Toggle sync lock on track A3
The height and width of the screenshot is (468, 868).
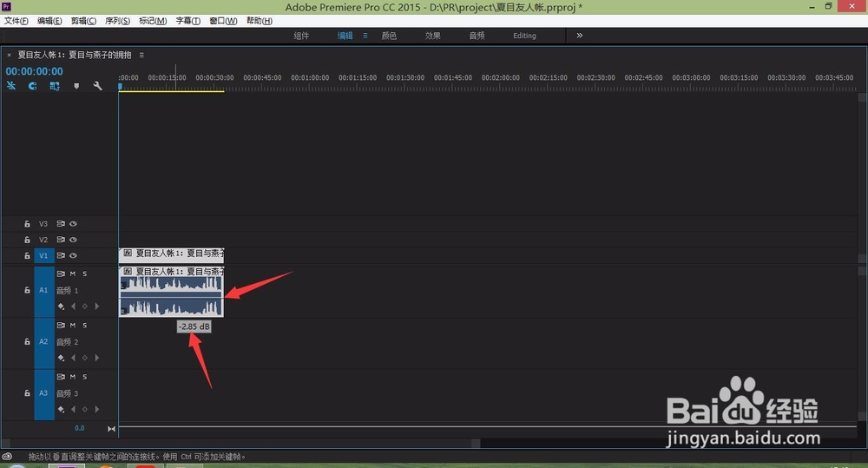coord(61,377)
